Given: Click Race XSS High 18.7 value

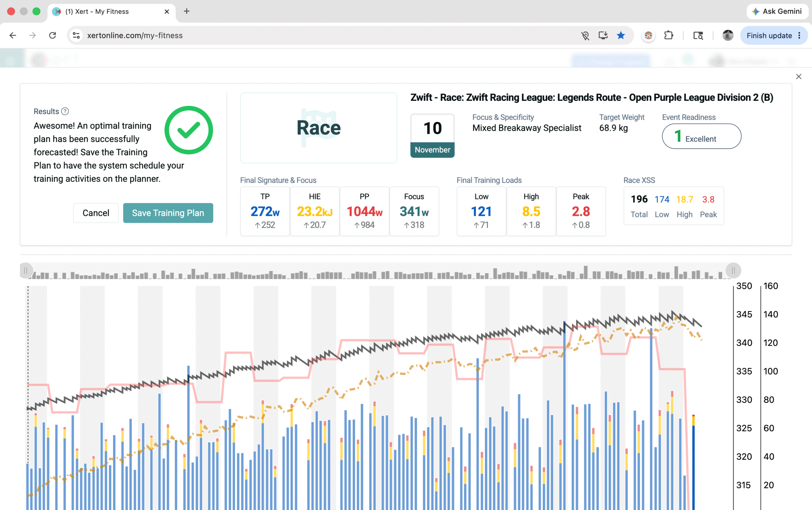Looking at the screenshot, I should [684, 199].
